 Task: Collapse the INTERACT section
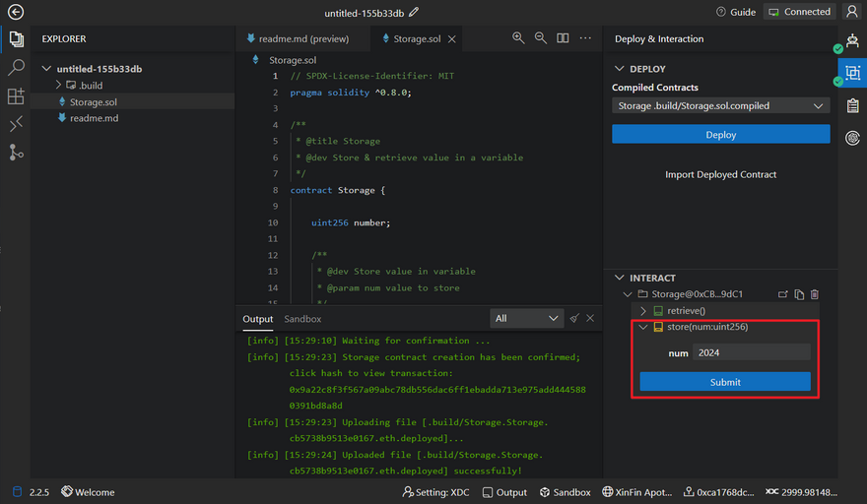click(620, 278)
